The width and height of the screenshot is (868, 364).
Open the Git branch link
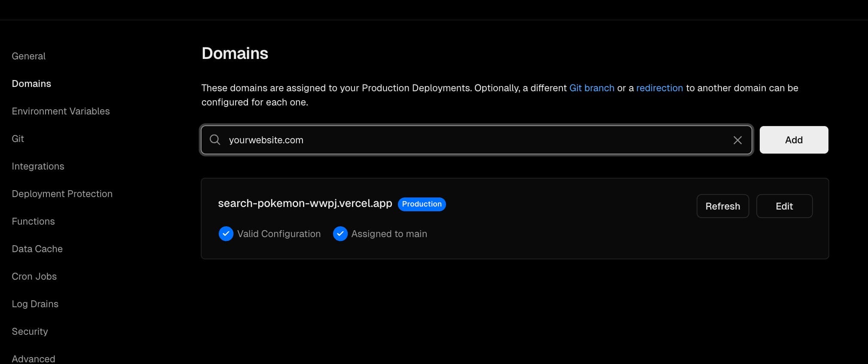591,88
